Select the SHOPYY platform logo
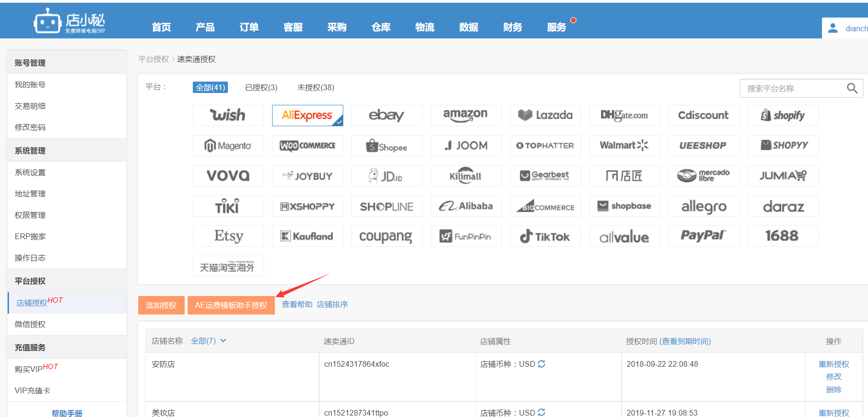 [783, 146]
